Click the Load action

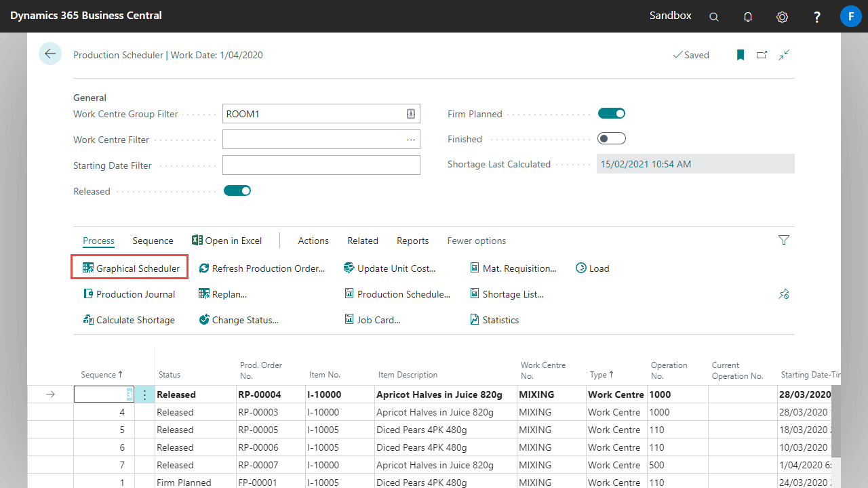[x=592, y=268]
